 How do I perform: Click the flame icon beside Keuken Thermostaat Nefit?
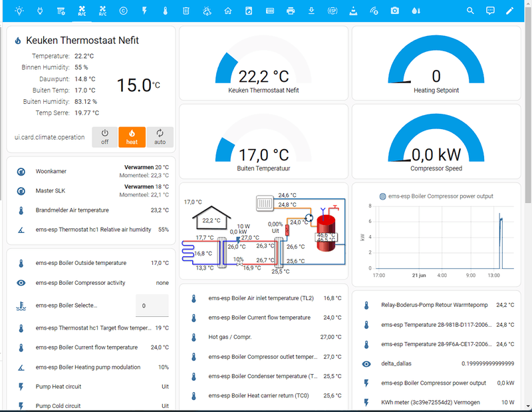(18, 41)
